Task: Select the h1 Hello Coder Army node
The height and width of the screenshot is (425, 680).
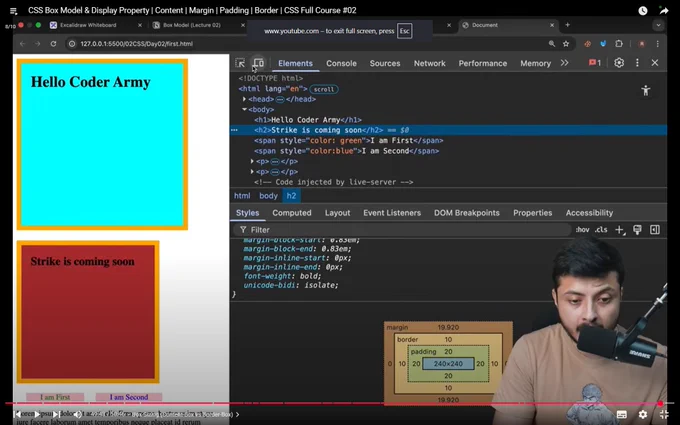Action: [x=308, y=120]
